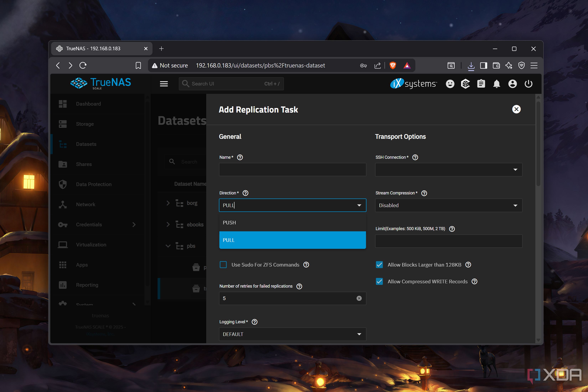Select PUSH from Direction list
Screen dimensions: 588x392
click(x=293, y=223)
